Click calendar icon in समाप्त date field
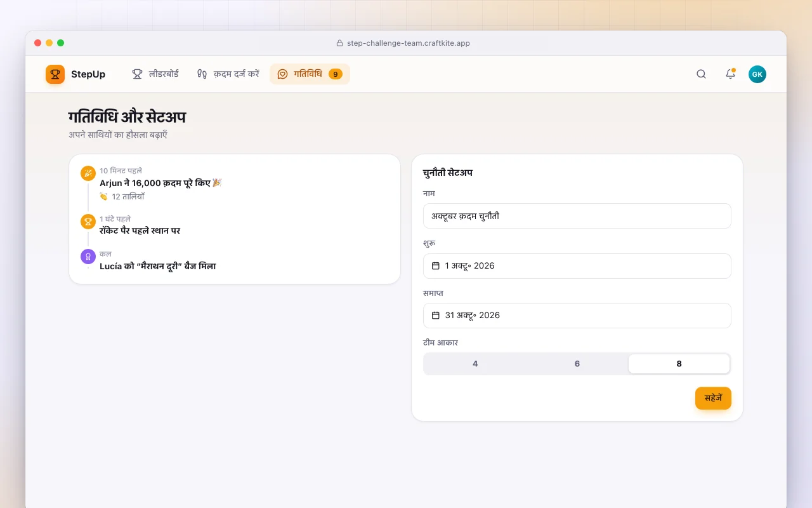812x508 pixels. pos(436,316)
